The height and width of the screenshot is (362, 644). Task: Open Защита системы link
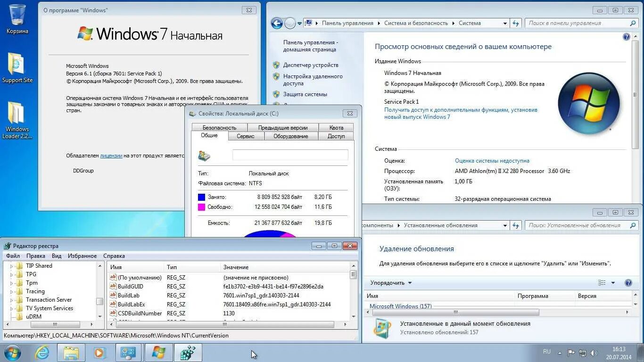305,94
